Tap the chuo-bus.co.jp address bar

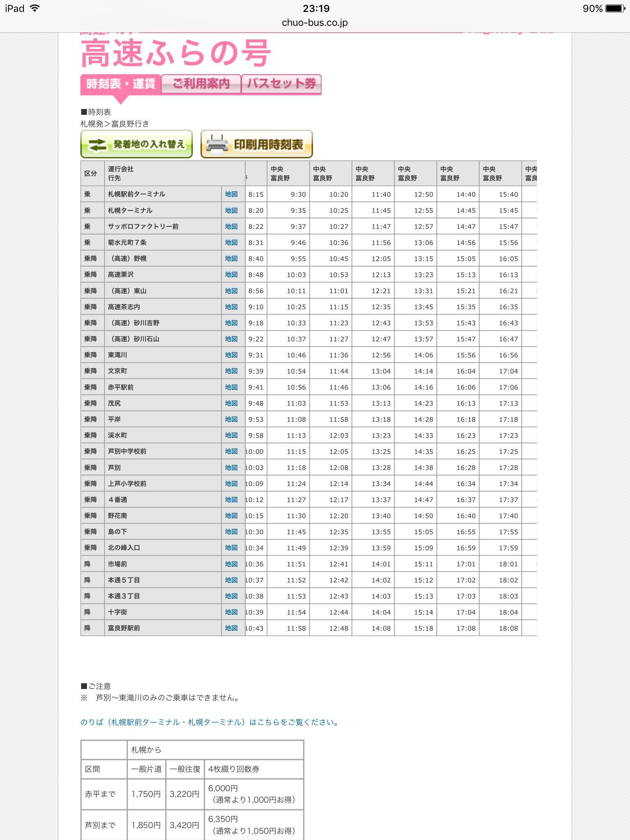click(x=315, y=23)
